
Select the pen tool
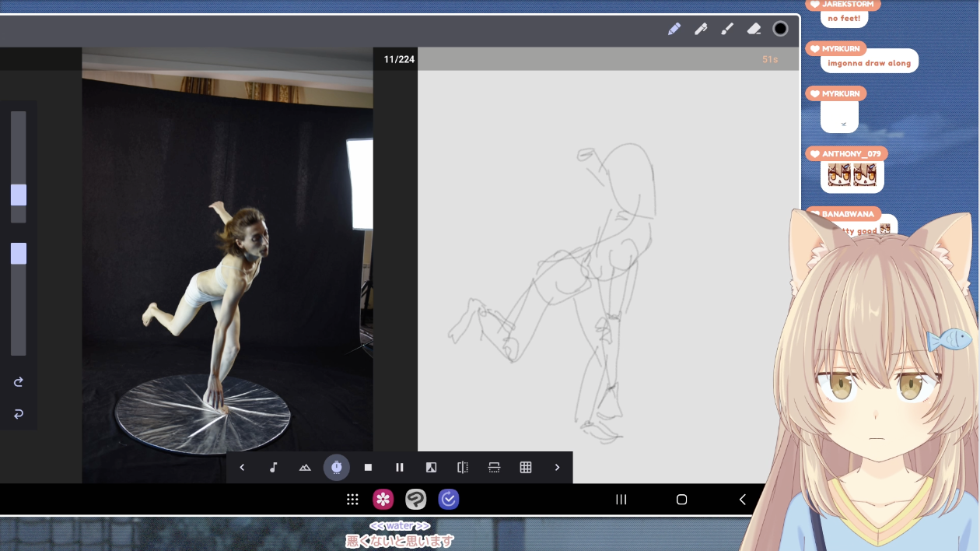701,29
